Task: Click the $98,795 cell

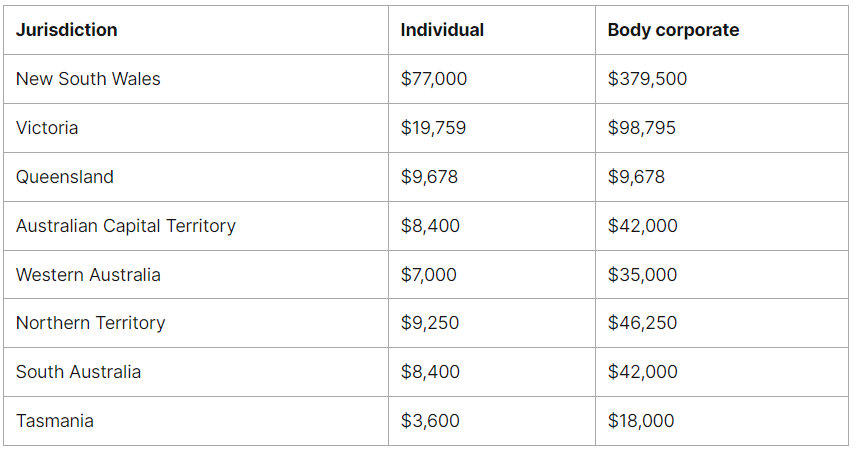Action: (642, 128)
